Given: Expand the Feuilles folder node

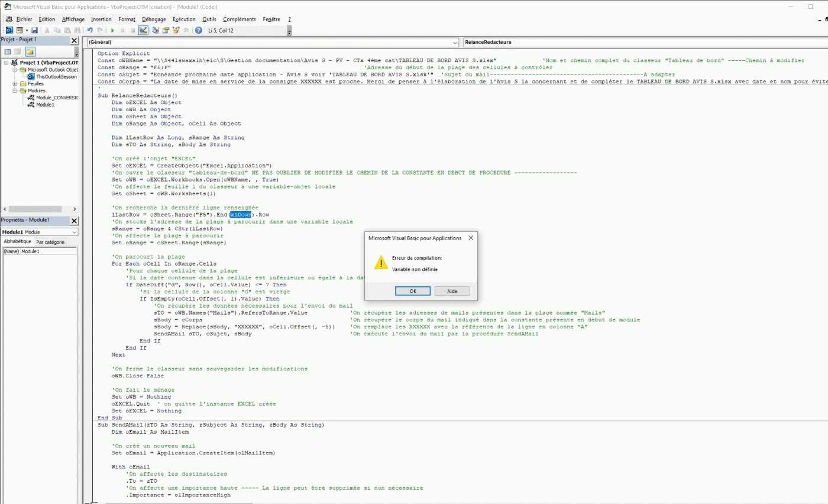Looking at the screenshot, I should pyautogui.click(x=14, y=83).
